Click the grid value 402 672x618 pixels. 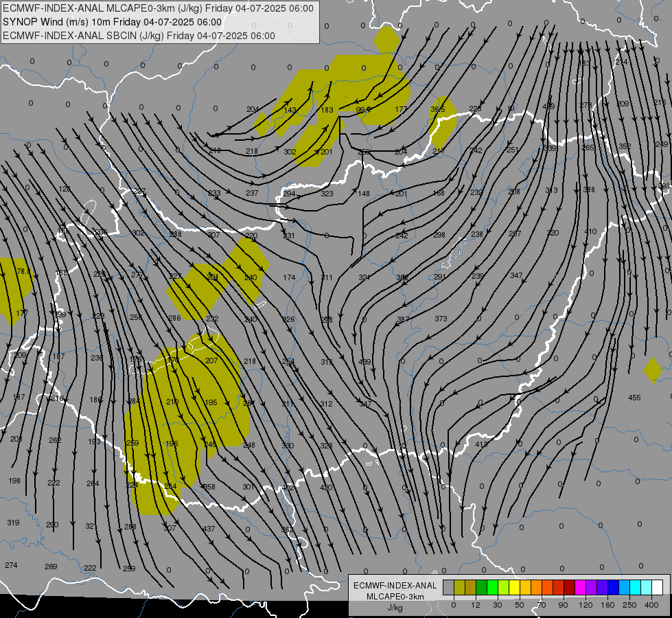click(288, 488)
